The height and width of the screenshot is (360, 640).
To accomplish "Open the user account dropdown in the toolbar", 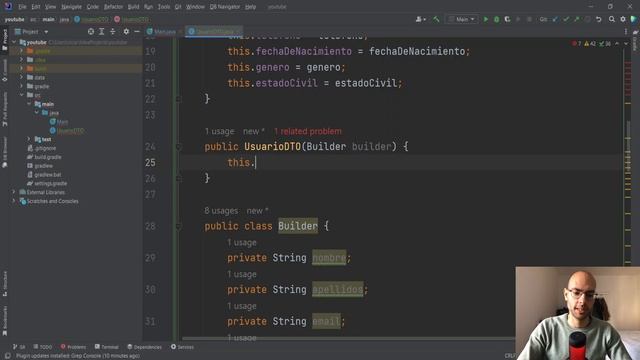I will pyautogui.click(x=420, y=19).
